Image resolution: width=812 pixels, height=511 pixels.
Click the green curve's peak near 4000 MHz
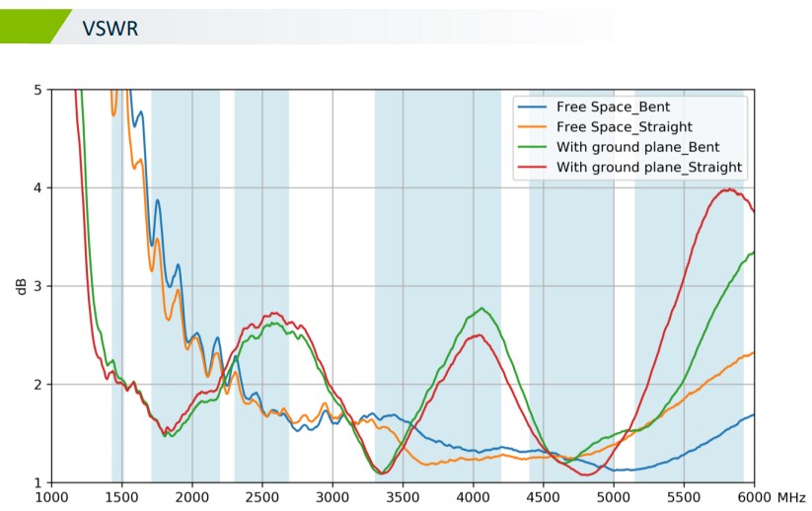tap(481, 309)
